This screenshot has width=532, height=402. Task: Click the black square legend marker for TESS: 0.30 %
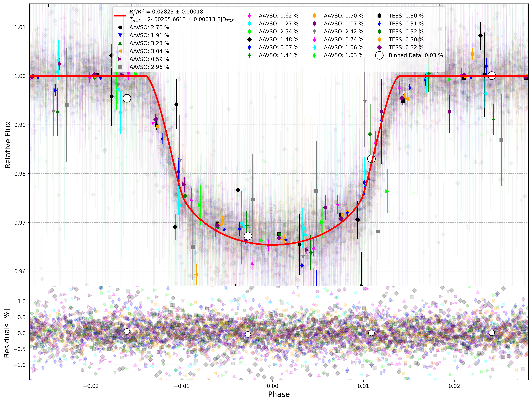pos(379,16)
